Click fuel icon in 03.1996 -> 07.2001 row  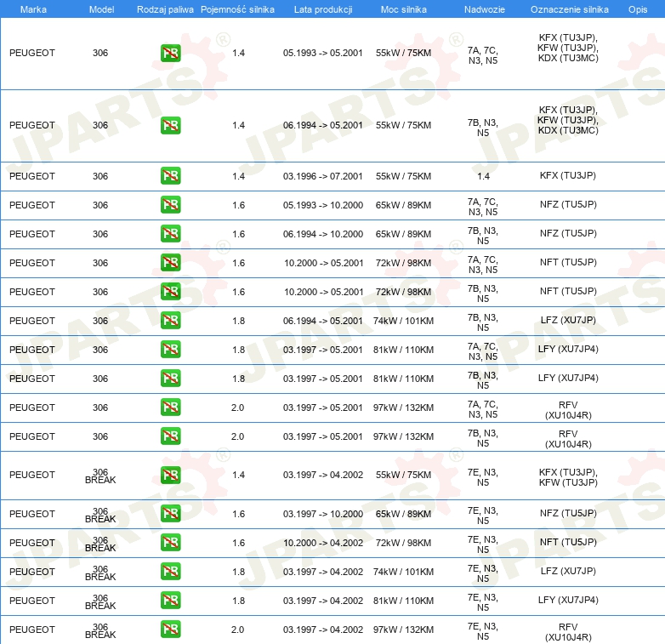pos(170,176)
